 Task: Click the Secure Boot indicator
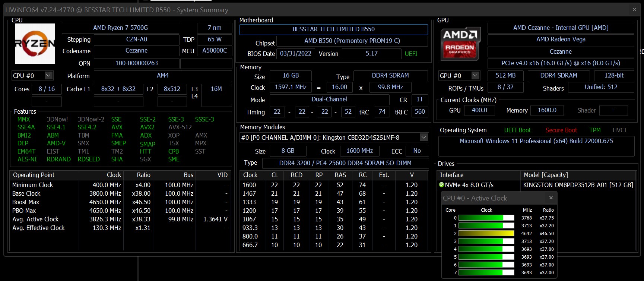(561, 130)
